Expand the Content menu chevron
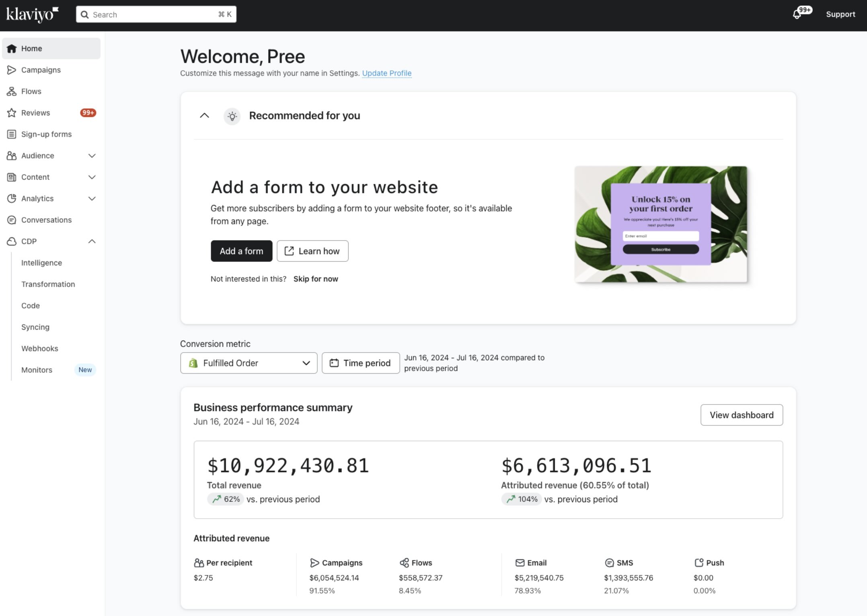The width and height of the screenshot is (867, 616). click(x=92, y=177)
